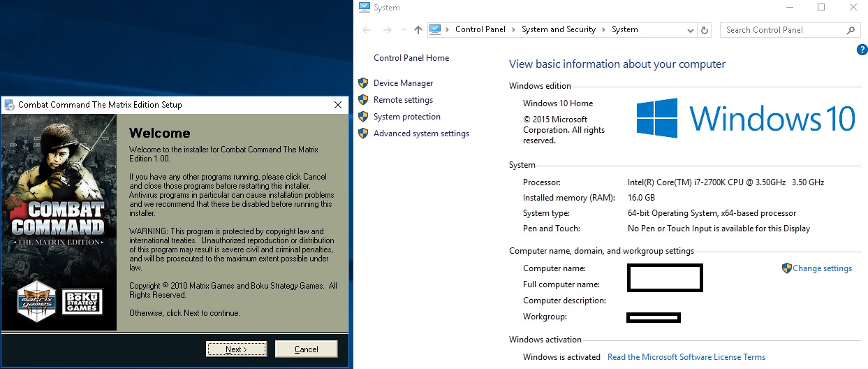Open Remote settings link
The height and width of the screenshot is (369, 868).
[403, 100]
